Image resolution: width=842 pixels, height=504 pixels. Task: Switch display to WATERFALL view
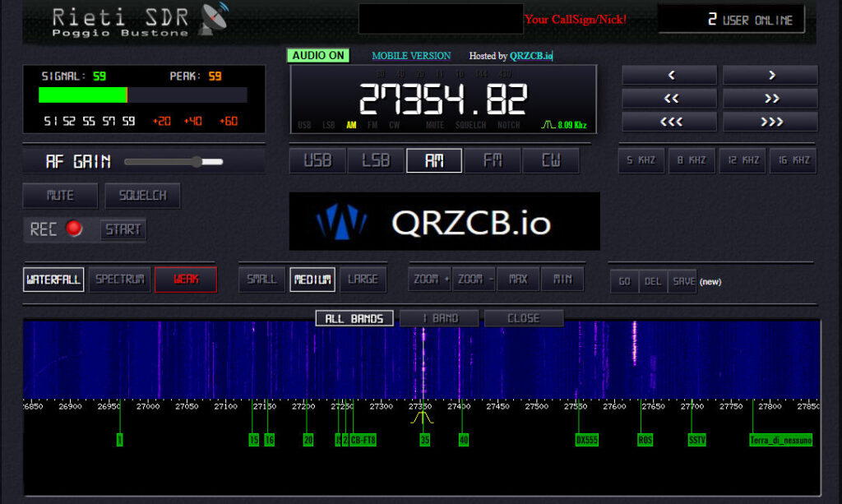click(53, 280)
